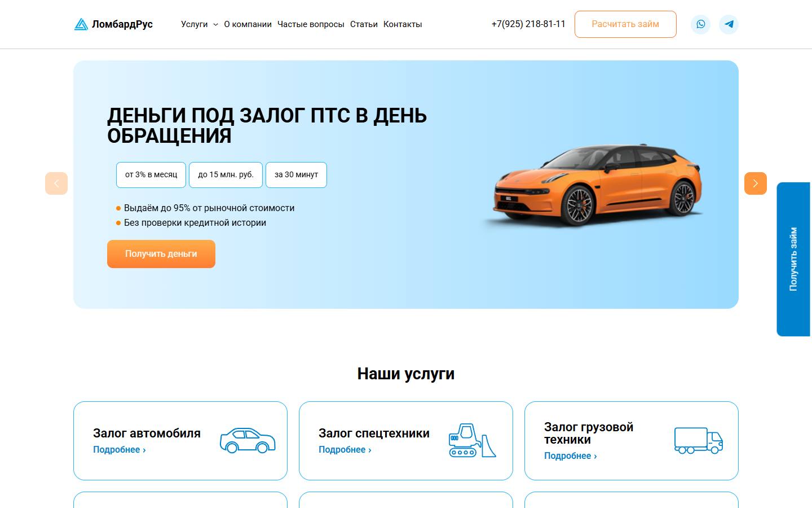The width and height of the screenshot is (812, 508).
Task: Click the Залог спецтехники card title
Action: pos(374,433)
